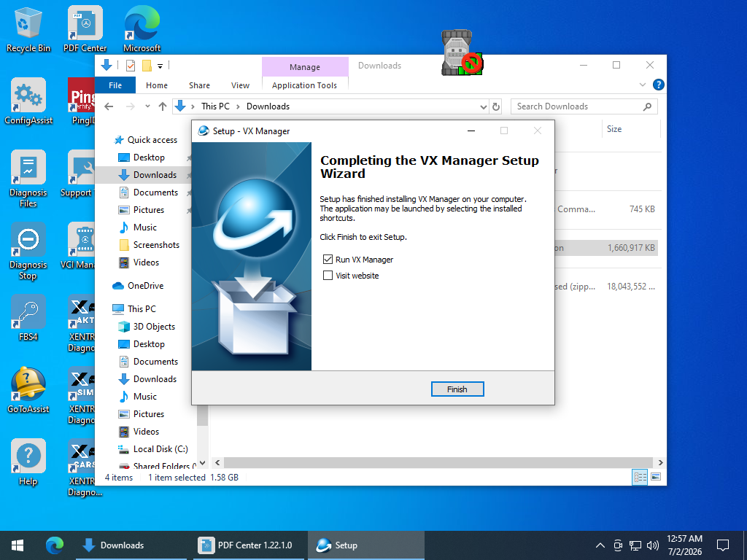Open the network icon in system tray
Viewport: 747px width, 560px height.
(635, 545)
